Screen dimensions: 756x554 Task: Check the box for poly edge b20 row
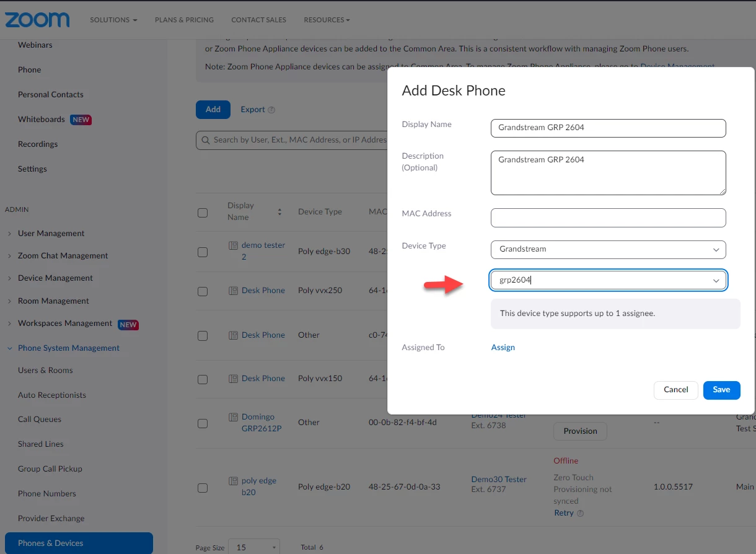click(203, 488)
